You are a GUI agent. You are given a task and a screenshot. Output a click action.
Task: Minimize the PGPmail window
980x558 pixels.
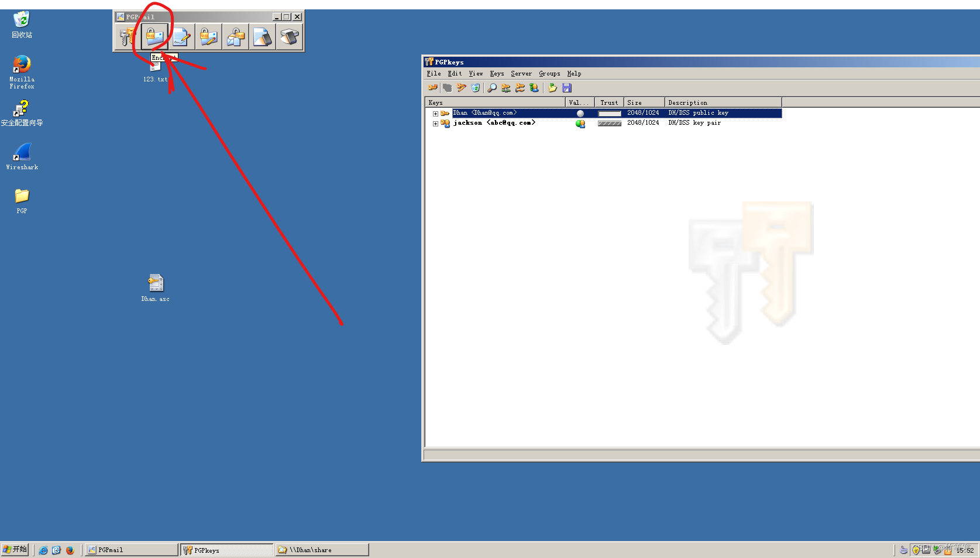[277, 17]
